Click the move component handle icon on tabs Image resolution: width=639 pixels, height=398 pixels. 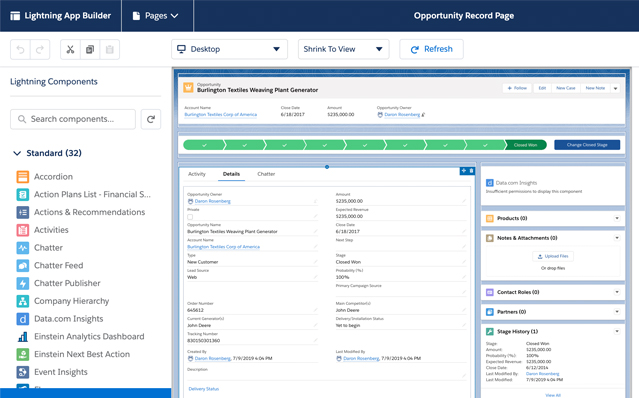point(464,171)
